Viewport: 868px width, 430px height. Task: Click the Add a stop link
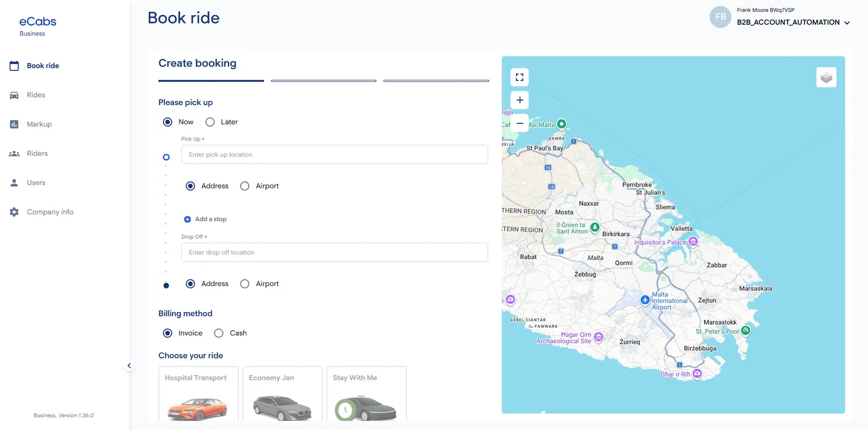coord(211,219)
